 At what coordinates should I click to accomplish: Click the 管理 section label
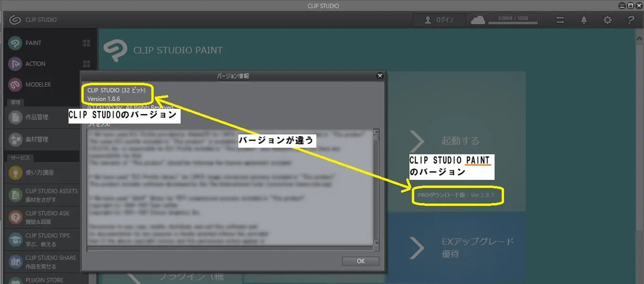click(x=16, y=102)
